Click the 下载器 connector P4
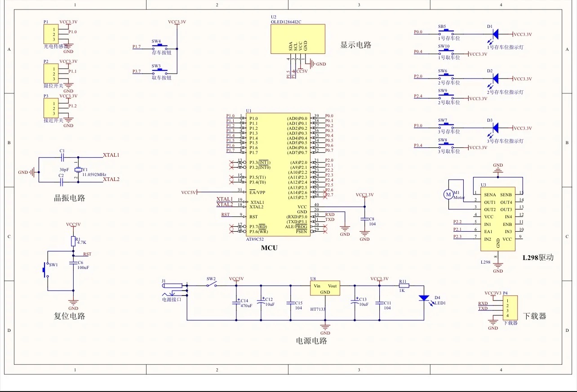 tap(511, 309)
